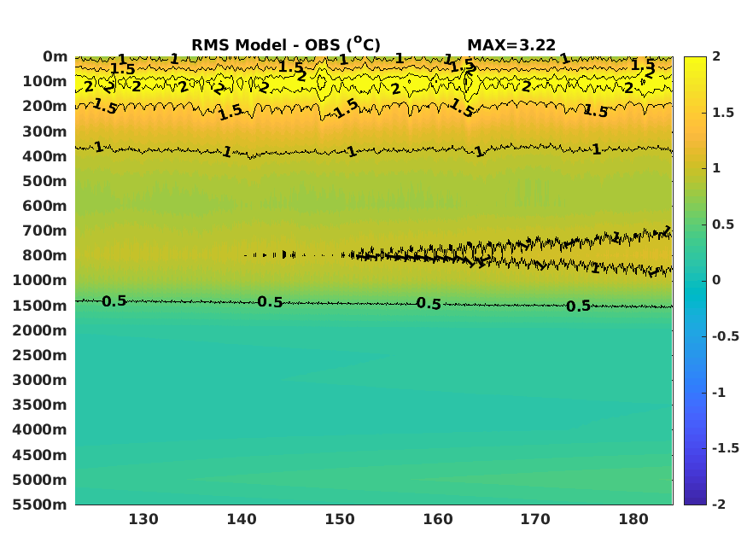
Task: Pick the "2000m" depth tick label
Action: (40, 330)
